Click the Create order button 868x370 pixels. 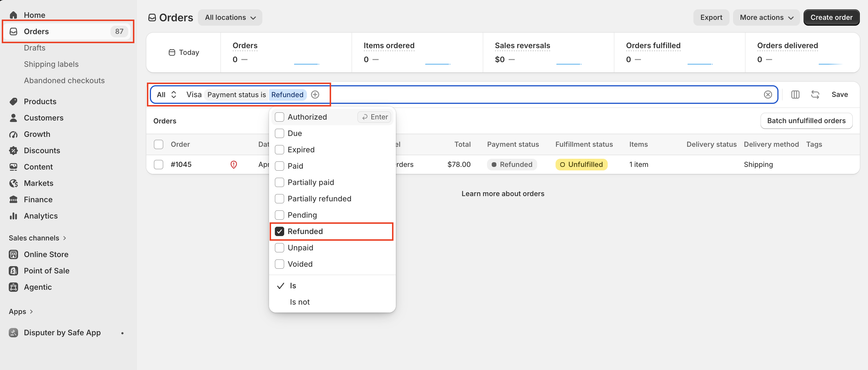831,18
